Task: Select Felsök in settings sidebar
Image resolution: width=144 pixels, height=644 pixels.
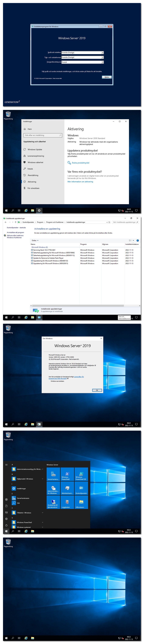Action: coord(42,169)
